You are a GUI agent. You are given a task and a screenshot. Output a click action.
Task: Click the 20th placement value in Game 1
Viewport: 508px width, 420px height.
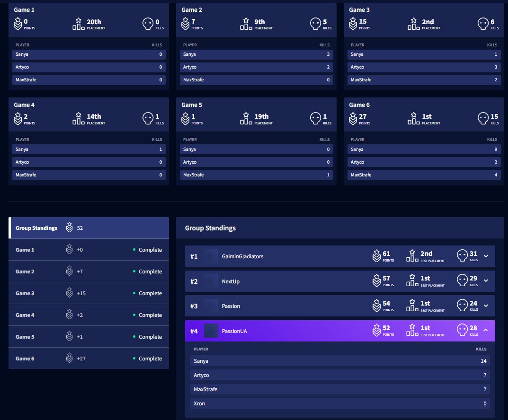[94, 22]
